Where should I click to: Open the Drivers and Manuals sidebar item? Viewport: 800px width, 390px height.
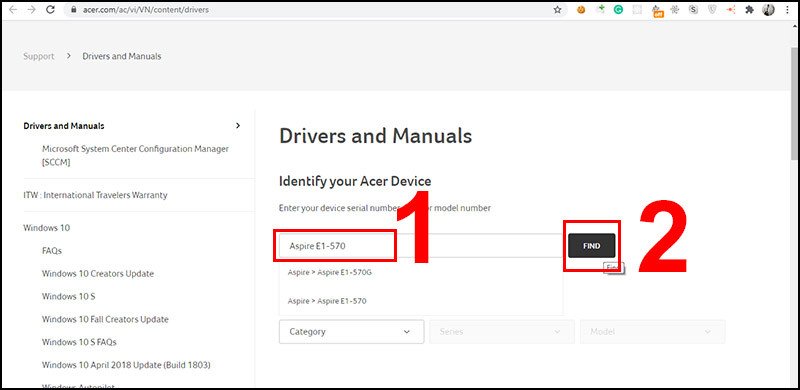[64, 126]
